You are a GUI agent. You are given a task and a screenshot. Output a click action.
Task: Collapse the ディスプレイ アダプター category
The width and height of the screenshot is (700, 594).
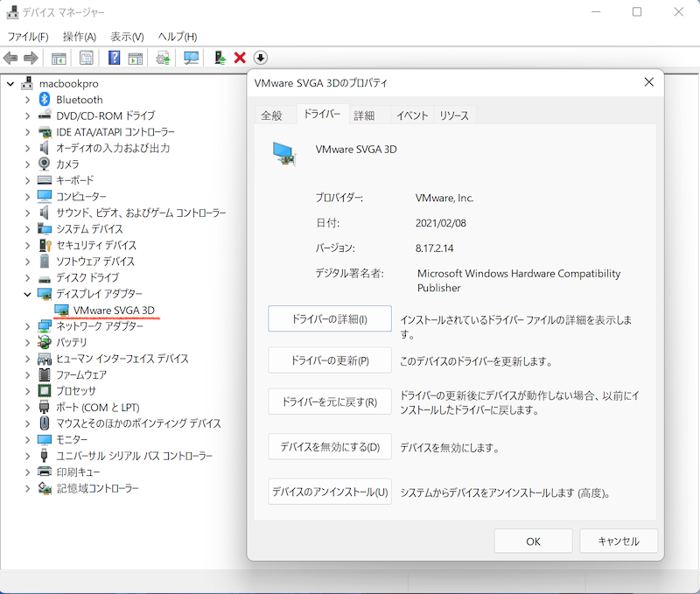point(27,294)
